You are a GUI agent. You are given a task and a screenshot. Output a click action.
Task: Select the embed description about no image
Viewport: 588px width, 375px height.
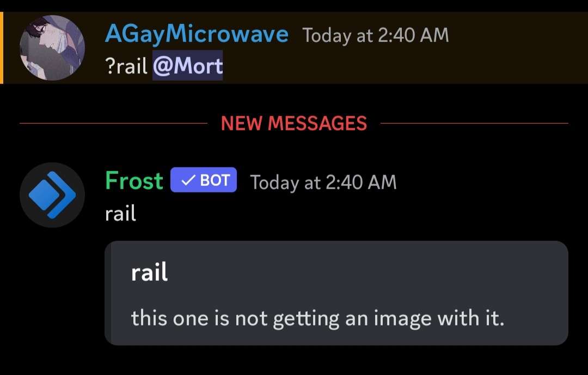[317, 319]
